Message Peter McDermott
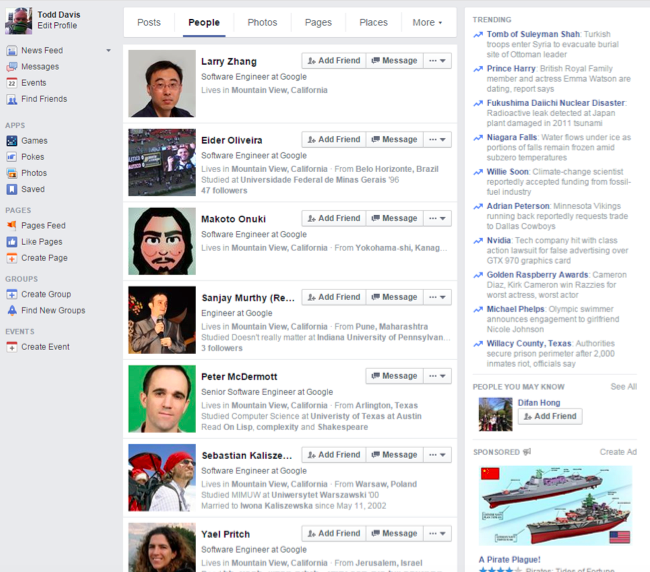Viewport: 650px width, 572px height. tap(395, 376)
